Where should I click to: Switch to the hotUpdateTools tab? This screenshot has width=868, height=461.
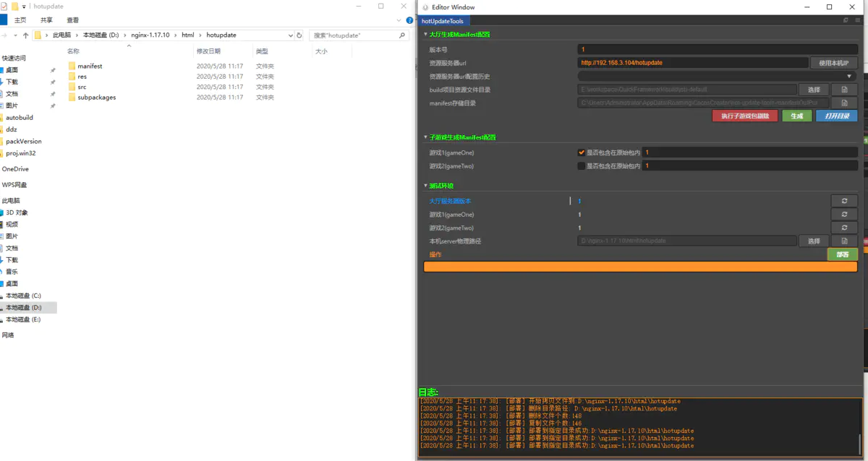tap(443, 21)
